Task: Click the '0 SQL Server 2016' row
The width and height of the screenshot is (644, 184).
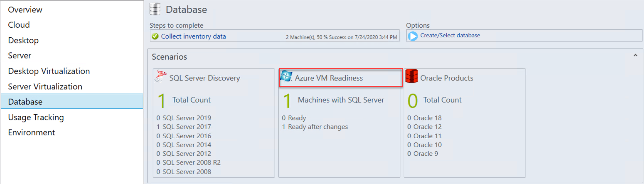Action: [184, 136]
